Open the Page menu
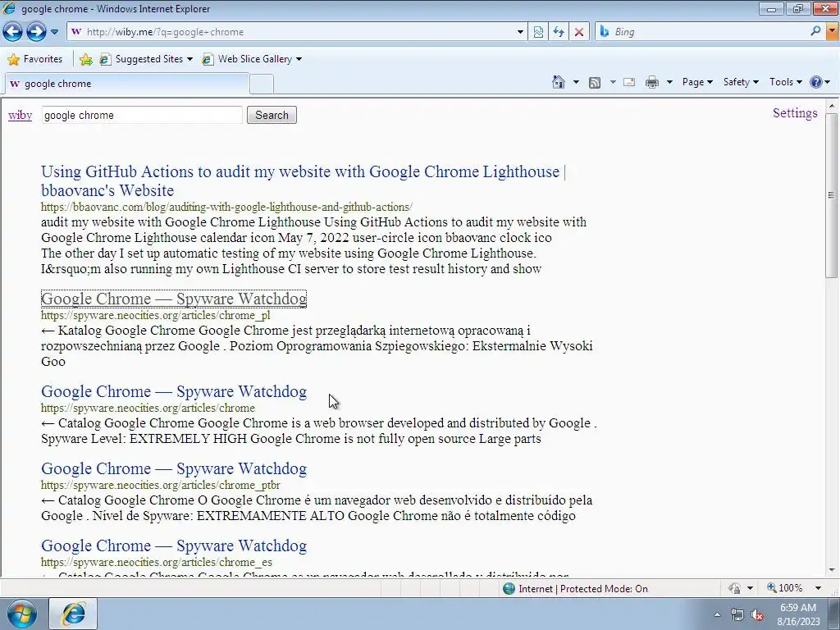Image resolution: width=840 pixels, height=630 pixels. click(x=697, y=82)
